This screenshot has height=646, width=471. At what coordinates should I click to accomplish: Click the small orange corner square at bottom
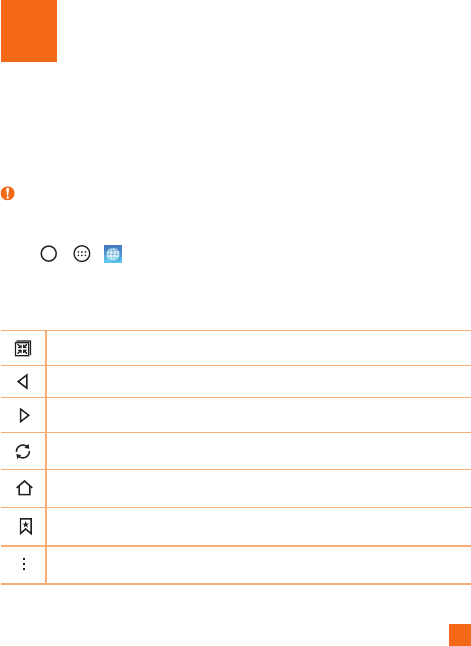pyautogui.click(x=460, y=635)
